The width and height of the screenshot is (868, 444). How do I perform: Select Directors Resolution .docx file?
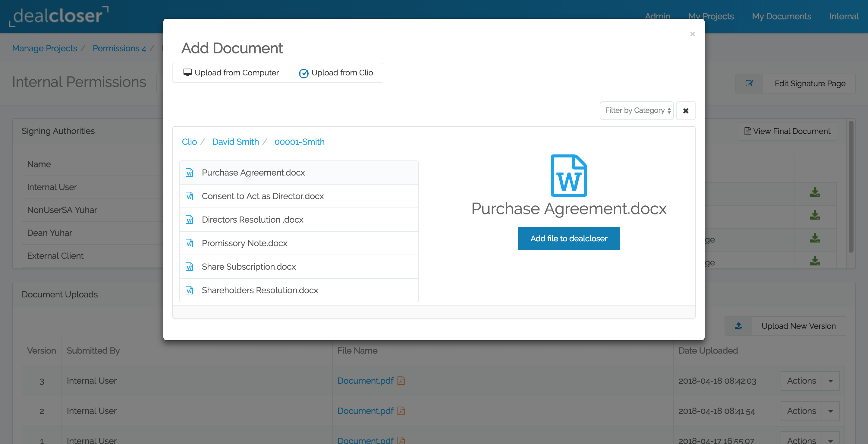pyautogui.click(x=299, y=220)
